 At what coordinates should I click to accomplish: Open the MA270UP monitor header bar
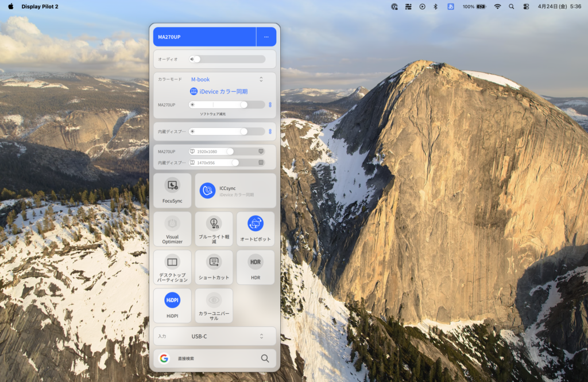tap(205, 37)
